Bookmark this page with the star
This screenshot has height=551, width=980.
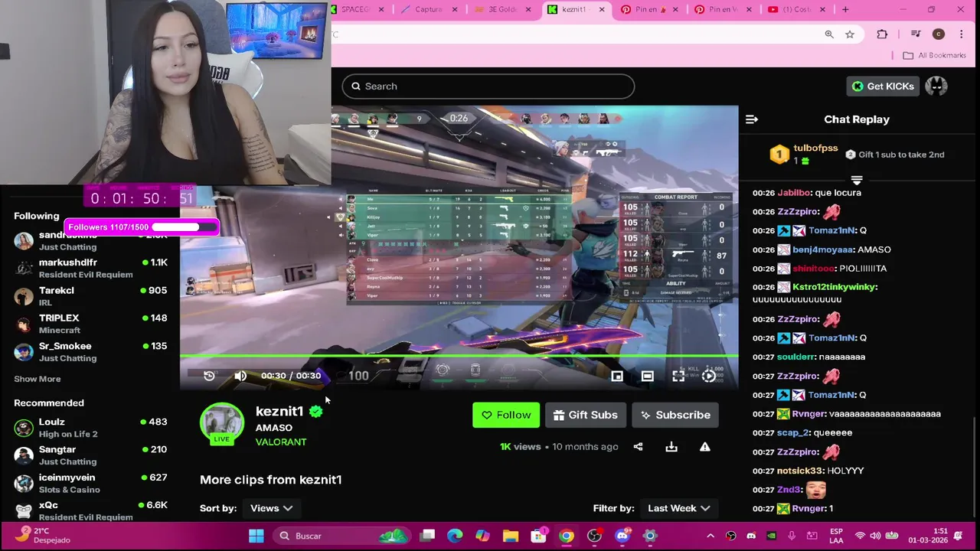click(x=850, y=34)
